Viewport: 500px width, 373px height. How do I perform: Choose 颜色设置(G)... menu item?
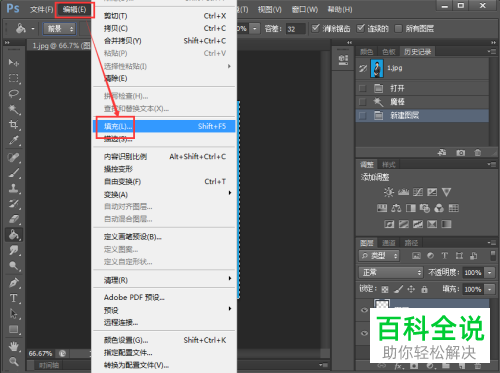[x=164, y=340]
